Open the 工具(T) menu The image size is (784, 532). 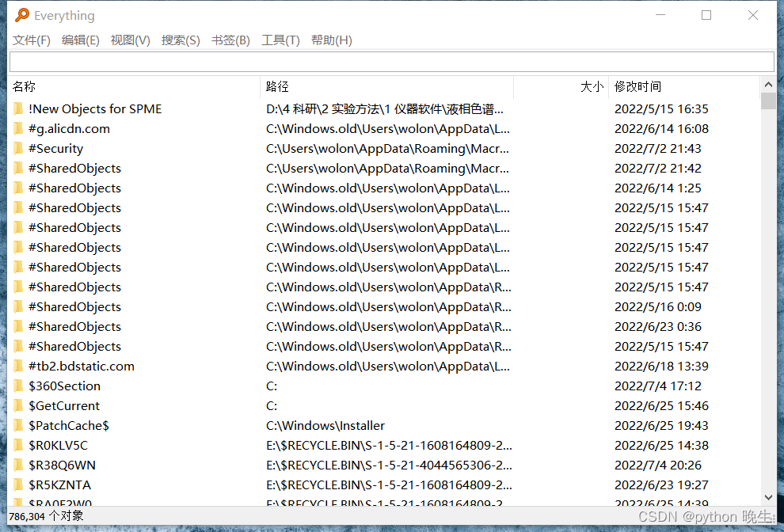[280, 40]
